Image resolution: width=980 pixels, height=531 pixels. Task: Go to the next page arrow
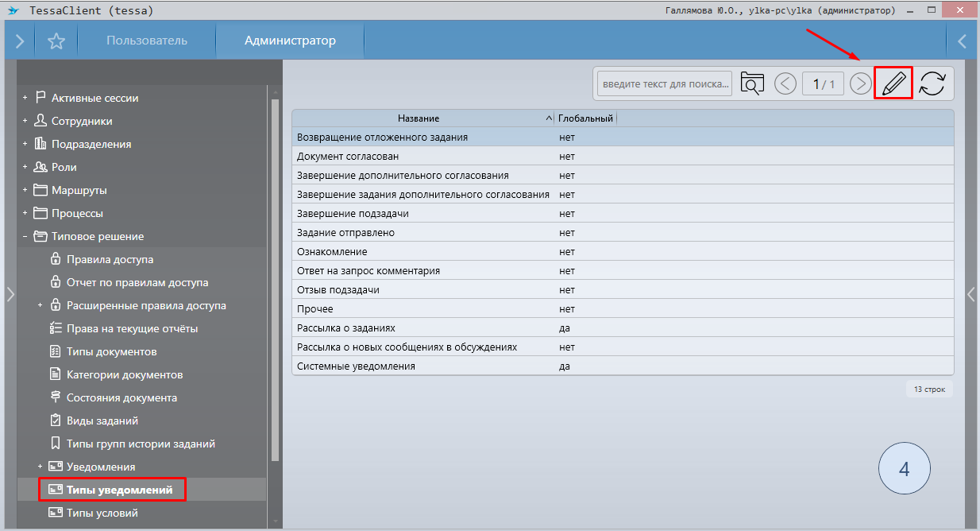(x=860, y=83)
